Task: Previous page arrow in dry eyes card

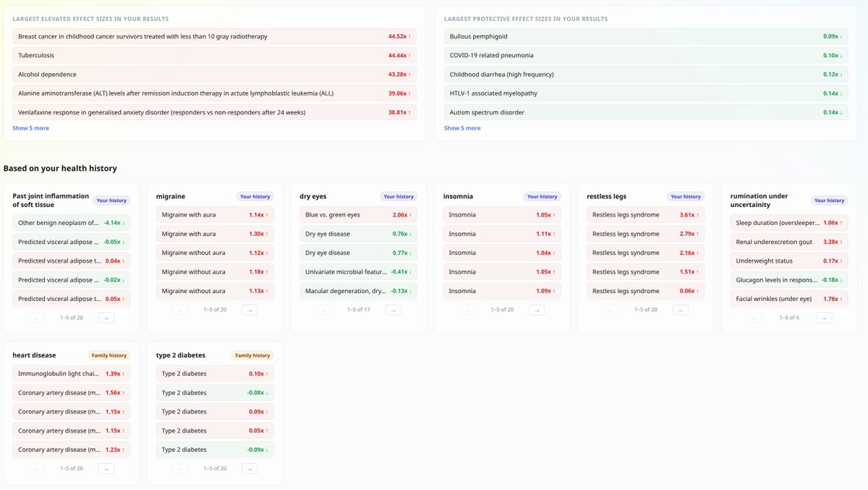Action: pos(324,310)
